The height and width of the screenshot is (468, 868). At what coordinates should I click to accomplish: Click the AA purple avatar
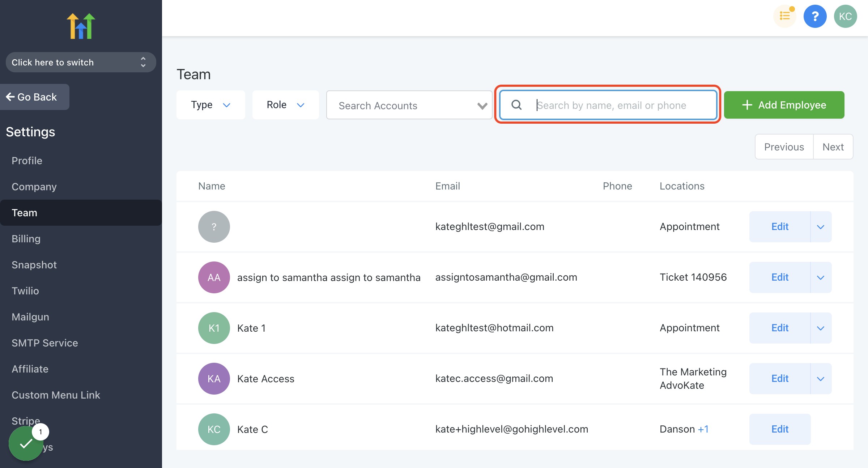[214, 277]
